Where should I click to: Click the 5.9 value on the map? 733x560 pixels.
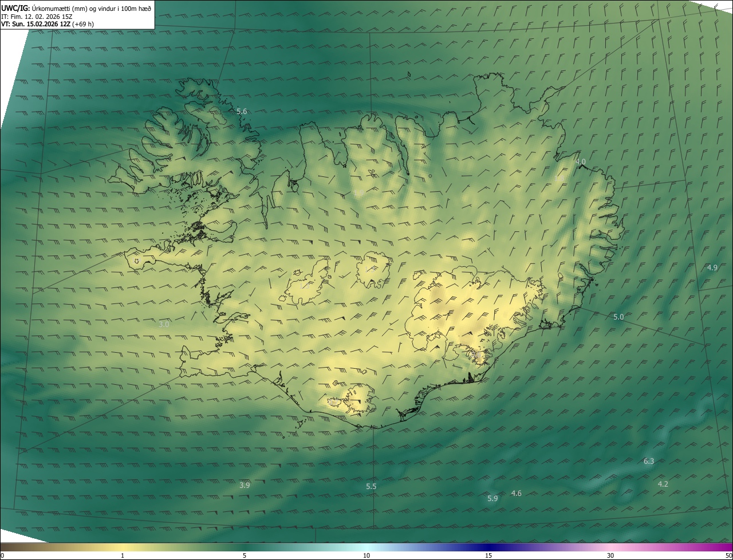click(492, 499)
